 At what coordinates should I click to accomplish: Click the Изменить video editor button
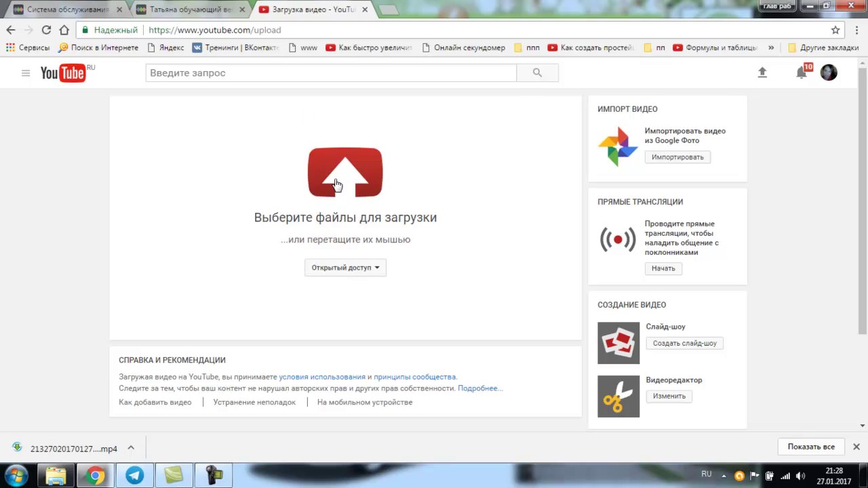coord(669,396)
